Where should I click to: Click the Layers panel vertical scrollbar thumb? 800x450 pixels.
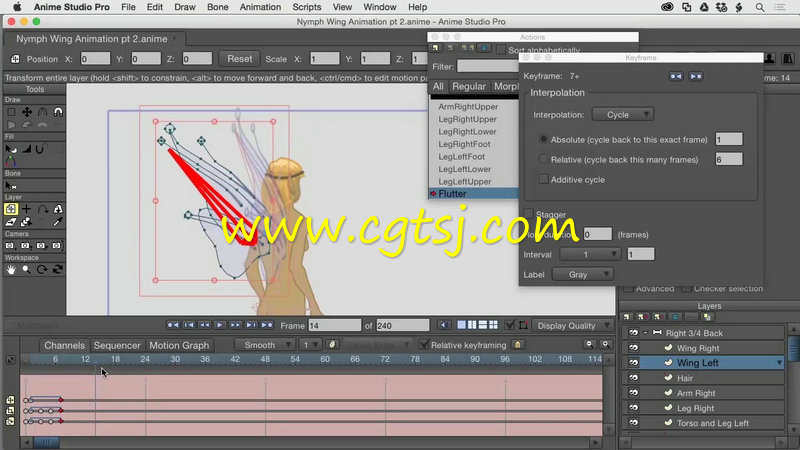click(794, 348)
